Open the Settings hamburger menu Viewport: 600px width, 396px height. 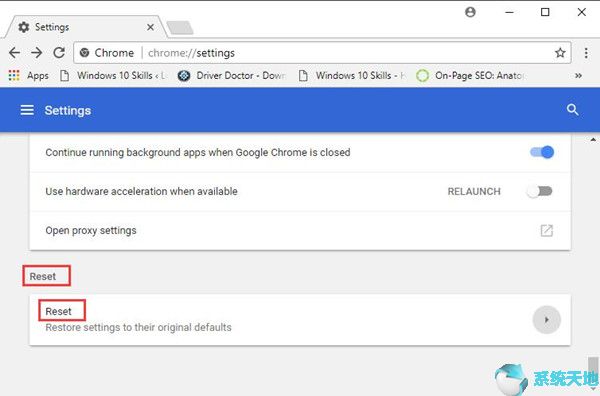(27, 110)
